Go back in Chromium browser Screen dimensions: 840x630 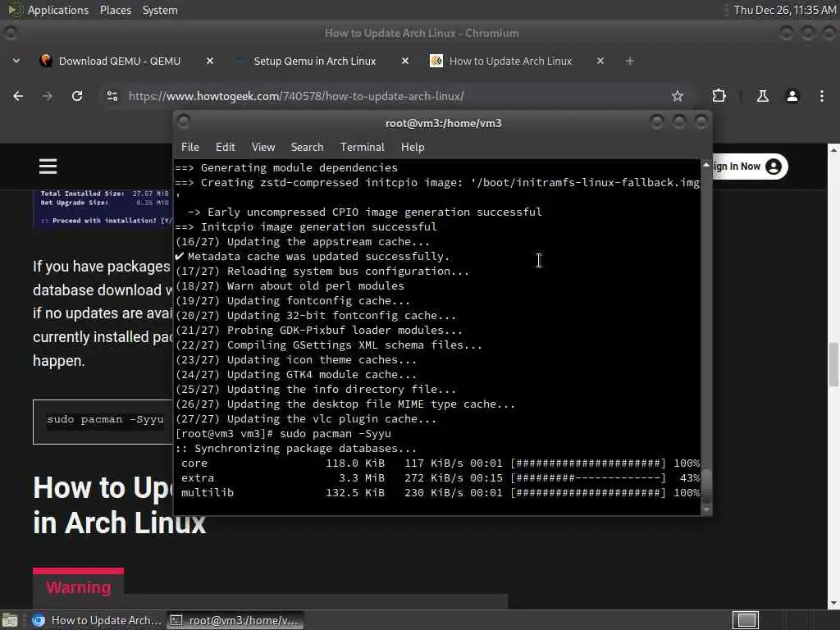[x=18, y=96]
